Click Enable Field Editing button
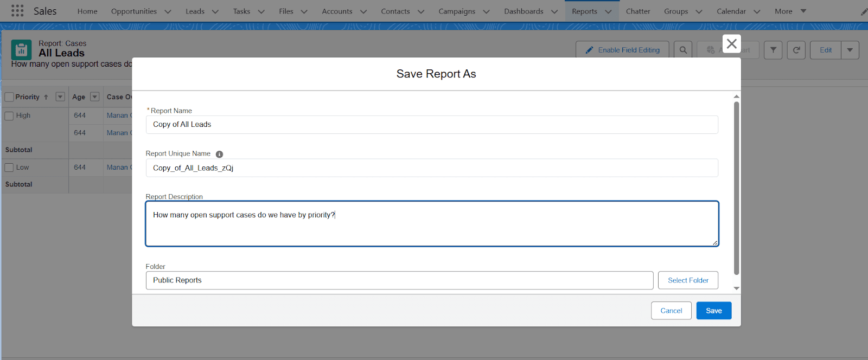 (622, 50)
